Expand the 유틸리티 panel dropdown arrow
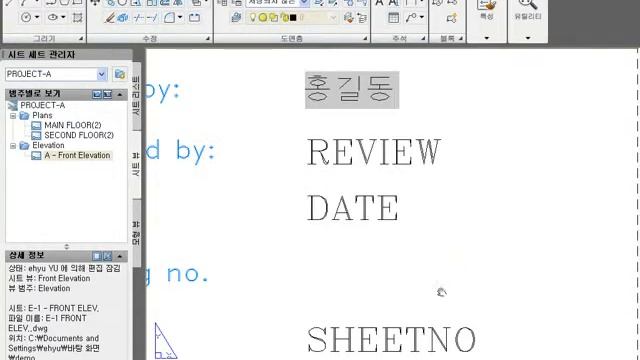Screen dimensions: 640x360 528,38
